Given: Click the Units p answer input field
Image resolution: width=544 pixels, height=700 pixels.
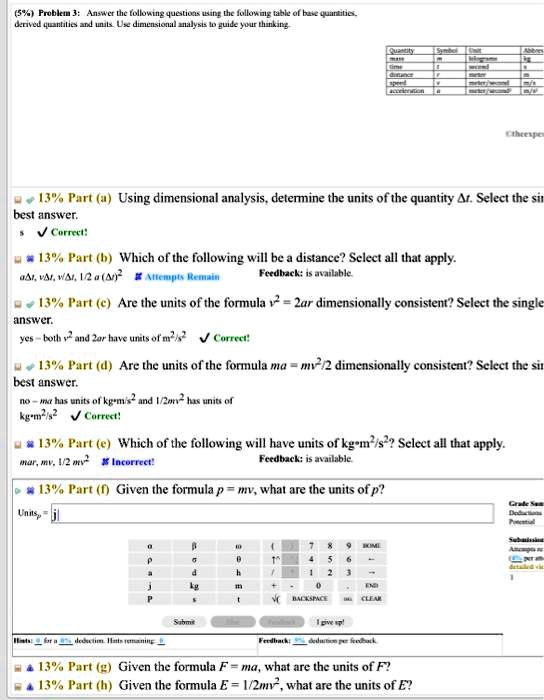Looking at the screenshot, I should pos(272,514).
